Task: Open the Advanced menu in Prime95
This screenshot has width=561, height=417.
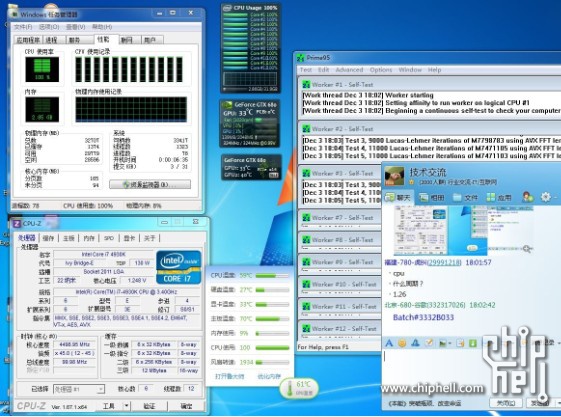Action: click(x=349, y=70)
